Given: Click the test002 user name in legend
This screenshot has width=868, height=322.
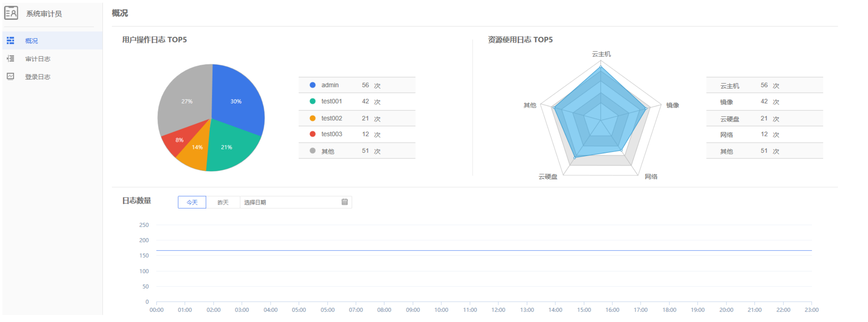Looking at the screenshot, I should pos(332,118).
